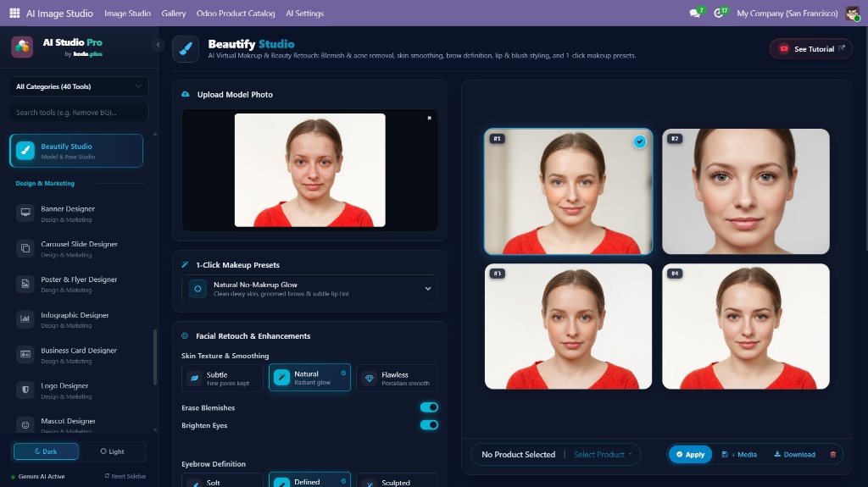The width and height of the screenshot is (868, 487).
Task: Select Subtle skin smoothing option
Action: pyautogui.click(x=223, y=378)
